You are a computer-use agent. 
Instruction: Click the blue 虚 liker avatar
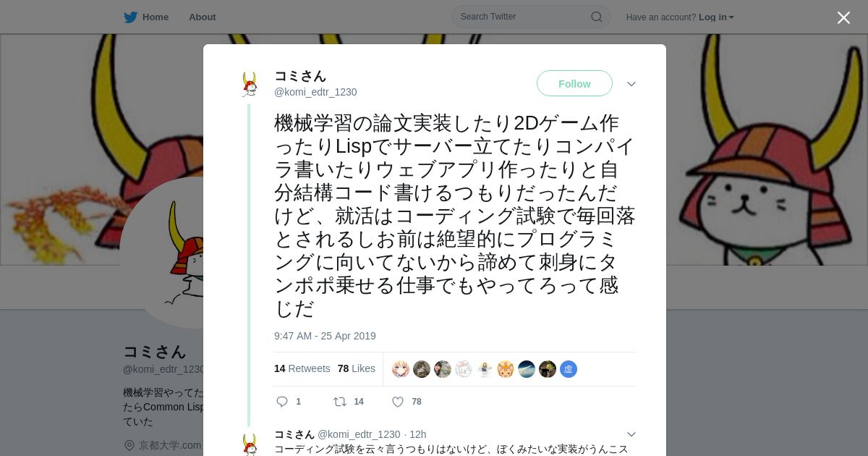tap(569, 369)
